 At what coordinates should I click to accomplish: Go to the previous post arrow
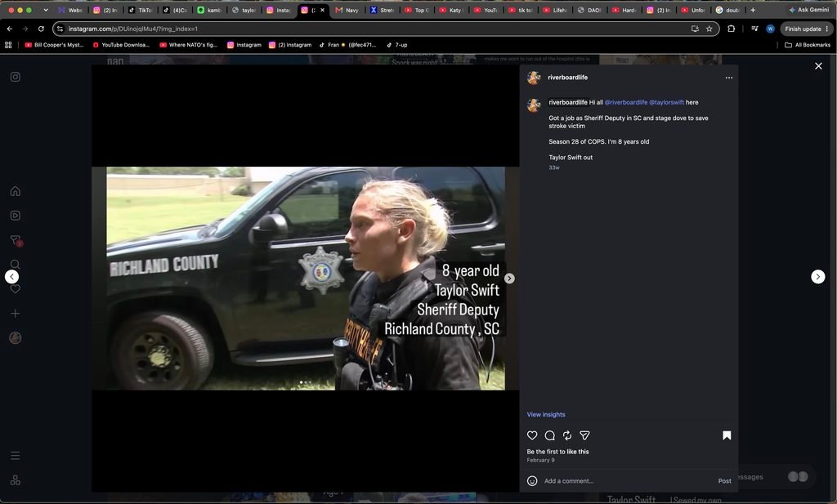[x=11, y=277]
